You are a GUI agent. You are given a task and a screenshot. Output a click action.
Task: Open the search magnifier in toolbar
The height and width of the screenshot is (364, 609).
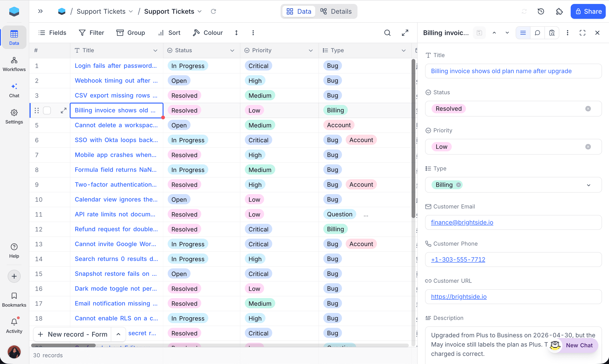pyautogui.click(x=387, y=33)
